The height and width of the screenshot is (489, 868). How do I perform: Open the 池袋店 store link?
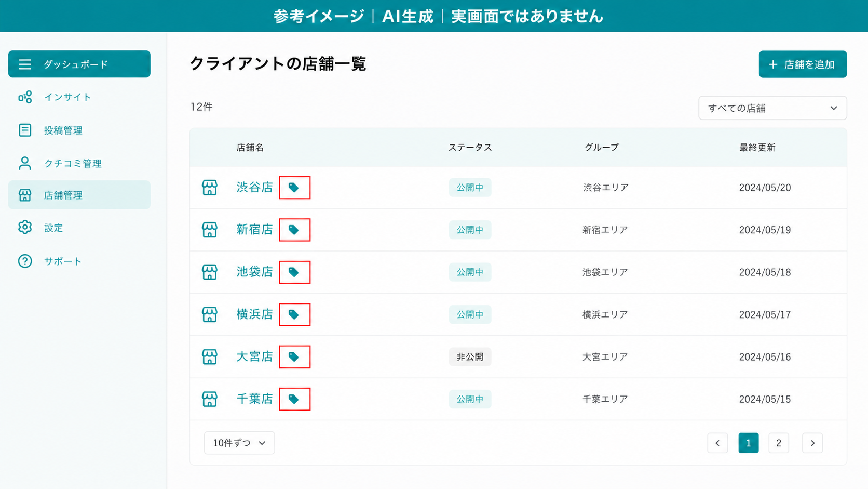[254, 272]
